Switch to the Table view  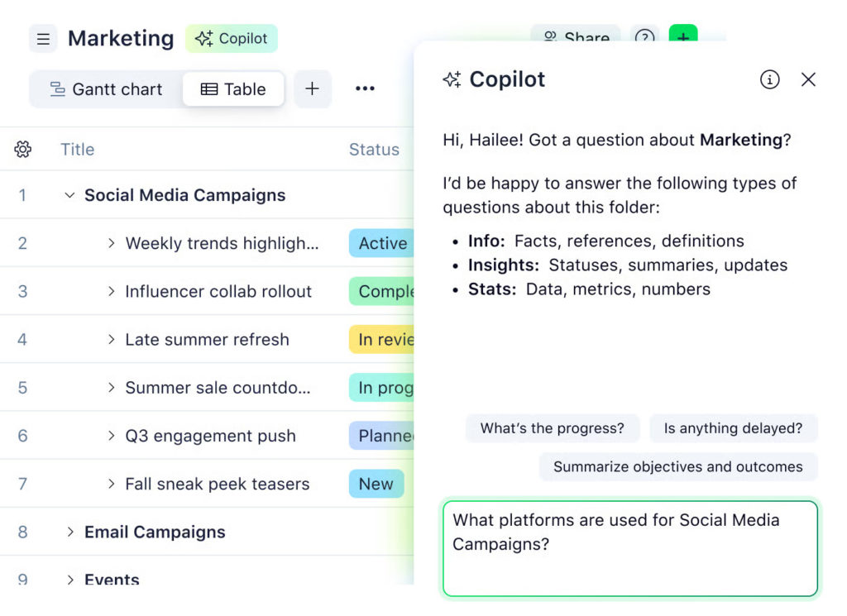[233, 88]
